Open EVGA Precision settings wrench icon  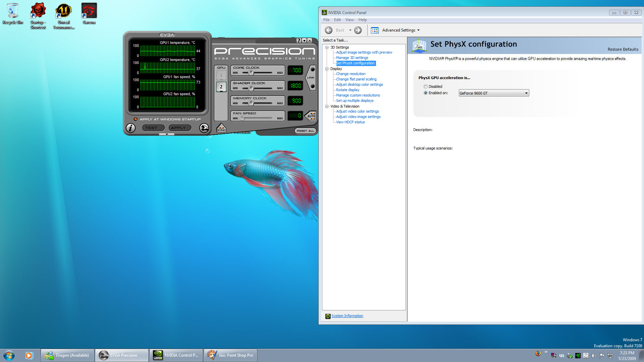click(204, 128)
